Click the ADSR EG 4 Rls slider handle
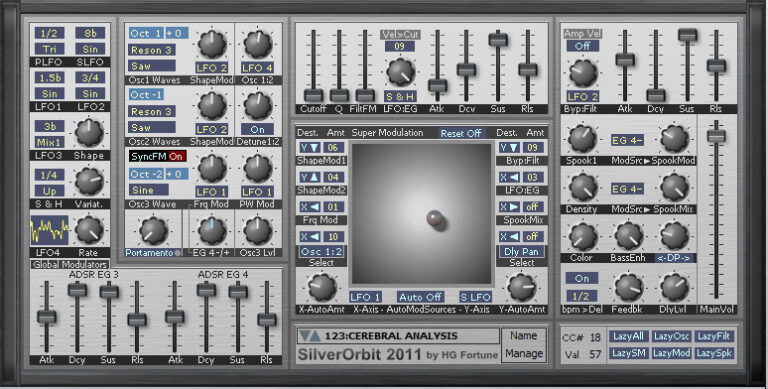 point(267,320)
